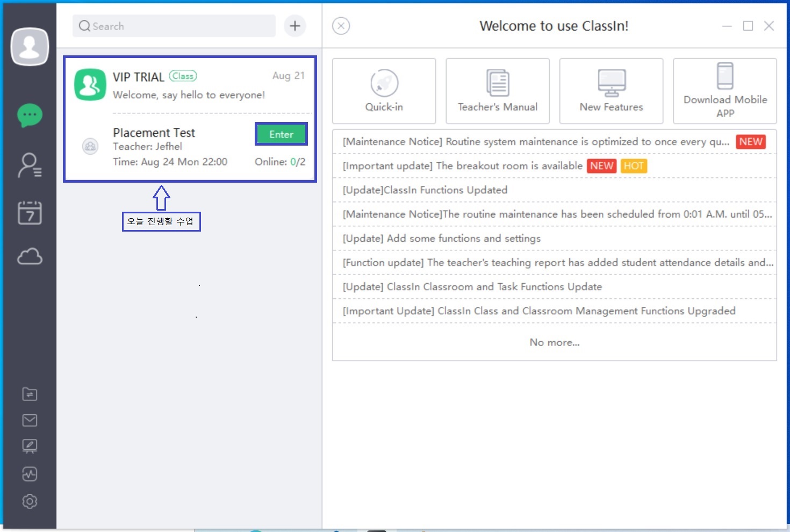This screenshot has height=532, width=790.
Task: Open the user profile avatar
Action: coord(30,47)
